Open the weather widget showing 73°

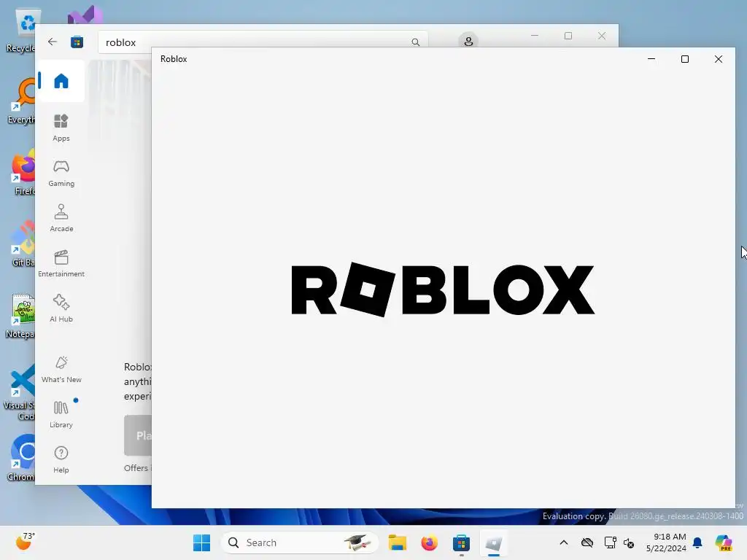(x=25, y=542)
